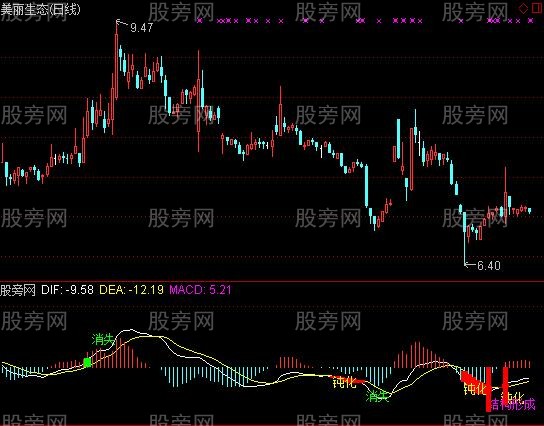Screen dimensions: 544x426
Task: Click the red rectangle icon beside the diamond
Action: click(536, 9)
